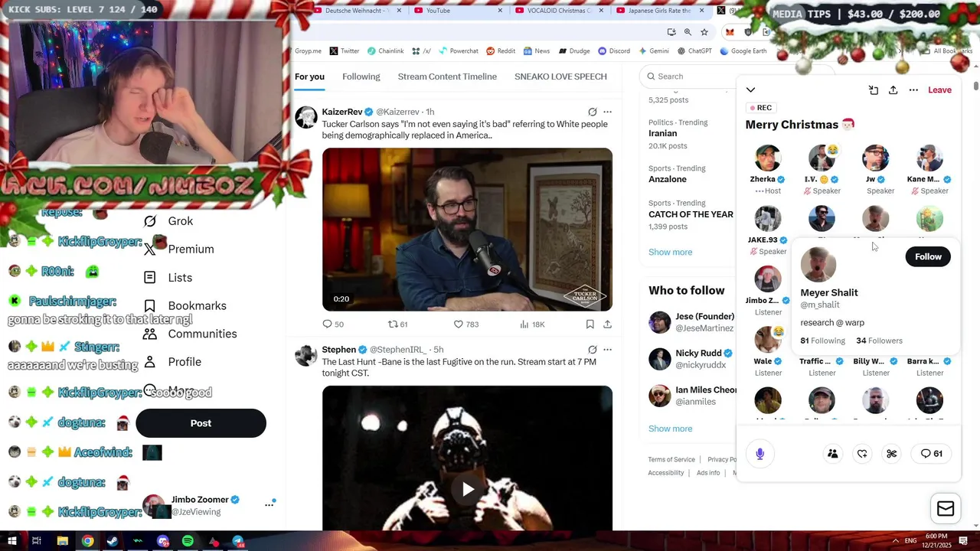
Task: Play the Stephen Bane video
Action: tap(467, 489)
